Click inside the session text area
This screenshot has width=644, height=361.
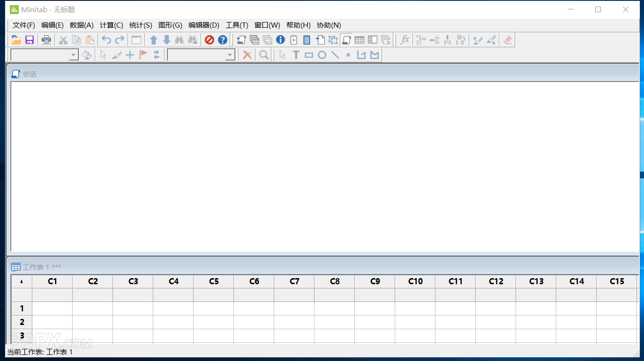pos(324,167)
